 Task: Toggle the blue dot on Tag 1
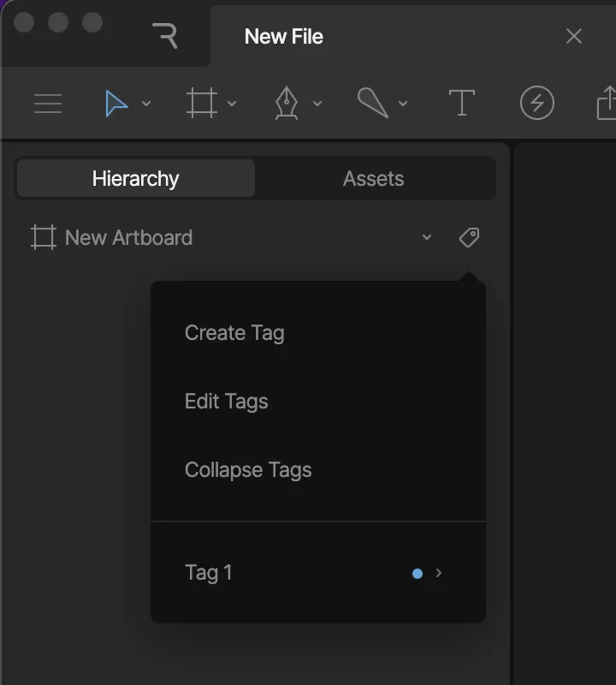coord(418,574)
